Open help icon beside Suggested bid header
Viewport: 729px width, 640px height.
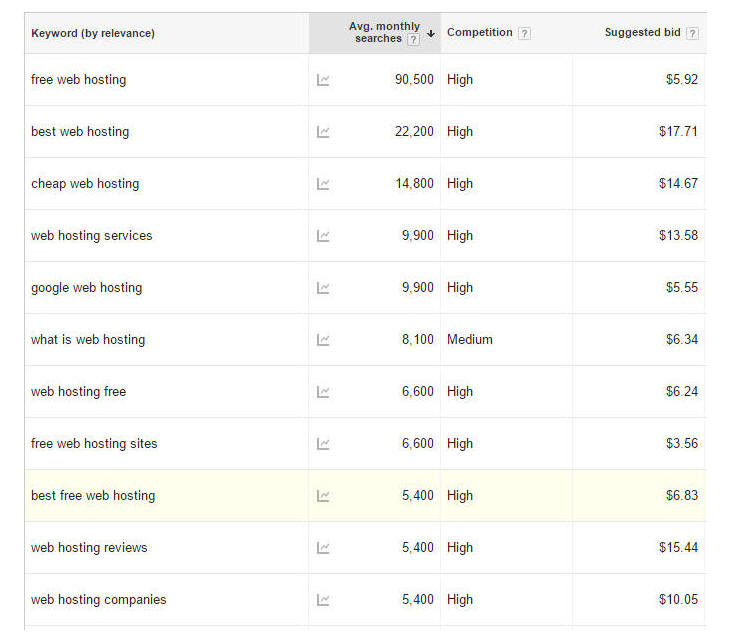(x=692, y=33)
